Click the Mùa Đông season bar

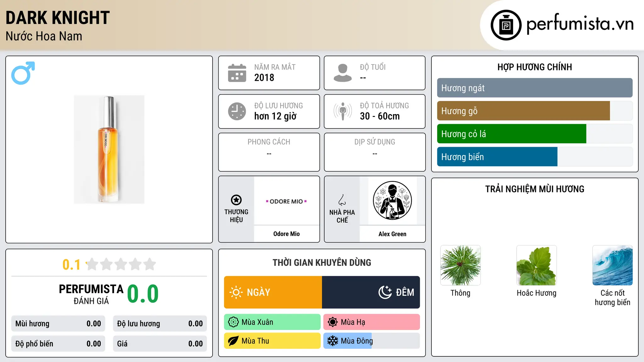point(372,341)
